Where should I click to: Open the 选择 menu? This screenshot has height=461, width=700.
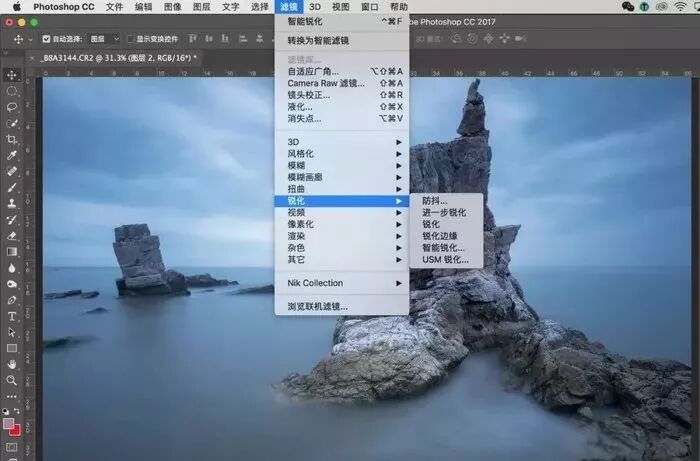click(x=259, y=7)
